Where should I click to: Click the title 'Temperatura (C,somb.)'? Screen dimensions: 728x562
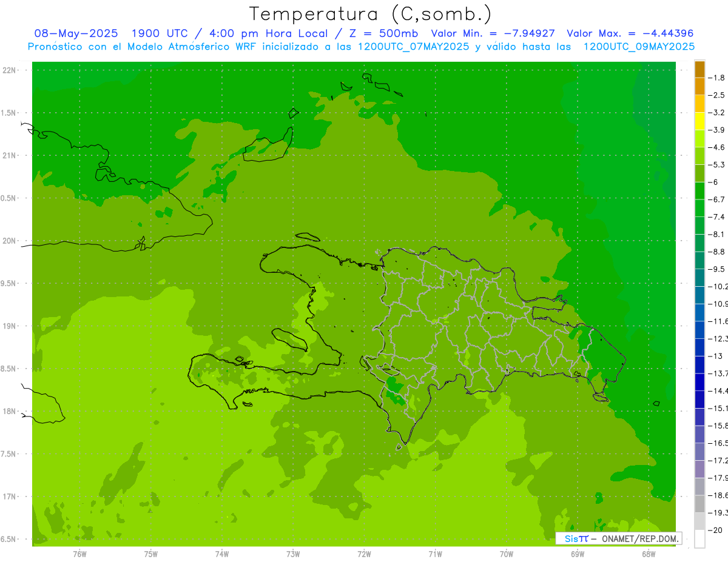371,14
